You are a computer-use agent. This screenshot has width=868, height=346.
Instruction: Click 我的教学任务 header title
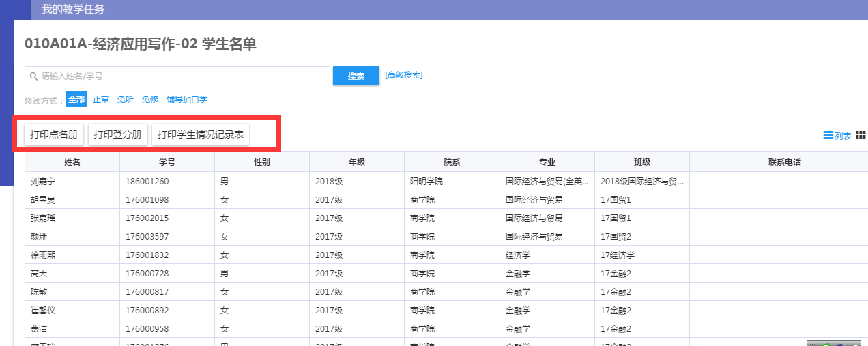pos(73,10)
